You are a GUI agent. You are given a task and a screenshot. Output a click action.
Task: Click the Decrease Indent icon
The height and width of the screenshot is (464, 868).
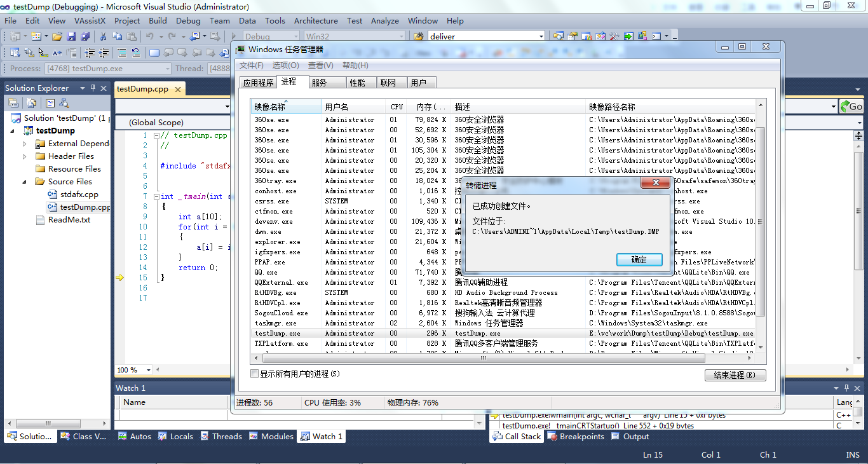point(90,53)
